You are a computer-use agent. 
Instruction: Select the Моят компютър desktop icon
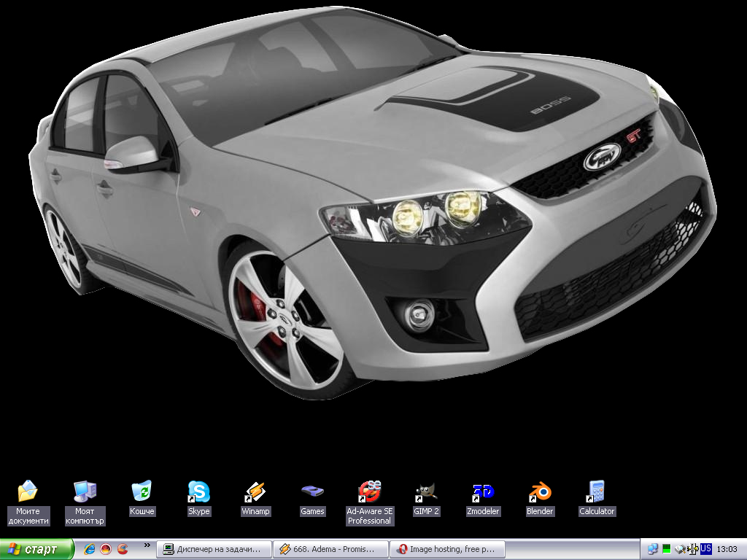[85, 492]
